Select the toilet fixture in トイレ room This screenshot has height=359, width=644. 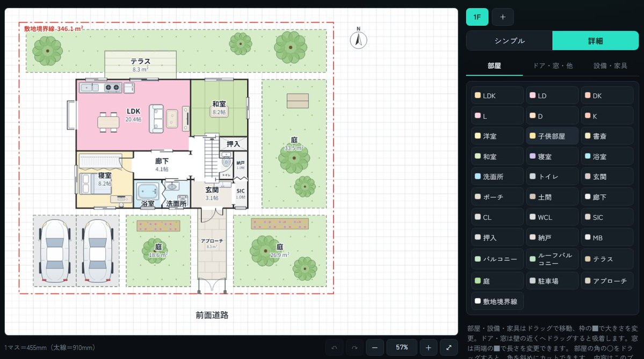coord(226,160)
